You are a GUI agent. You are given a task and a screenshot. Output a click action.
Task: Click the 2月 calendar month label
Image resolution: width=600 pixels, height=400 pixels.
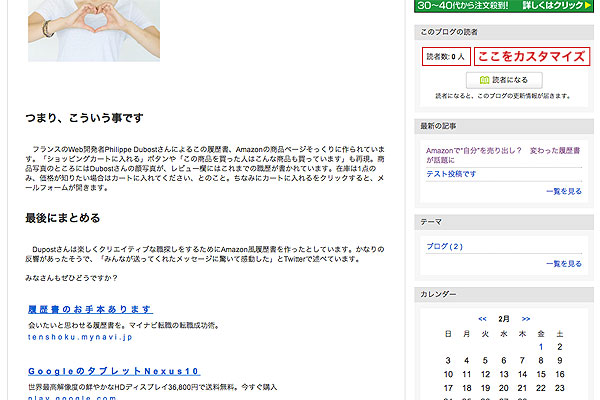[x=504, y=319]
